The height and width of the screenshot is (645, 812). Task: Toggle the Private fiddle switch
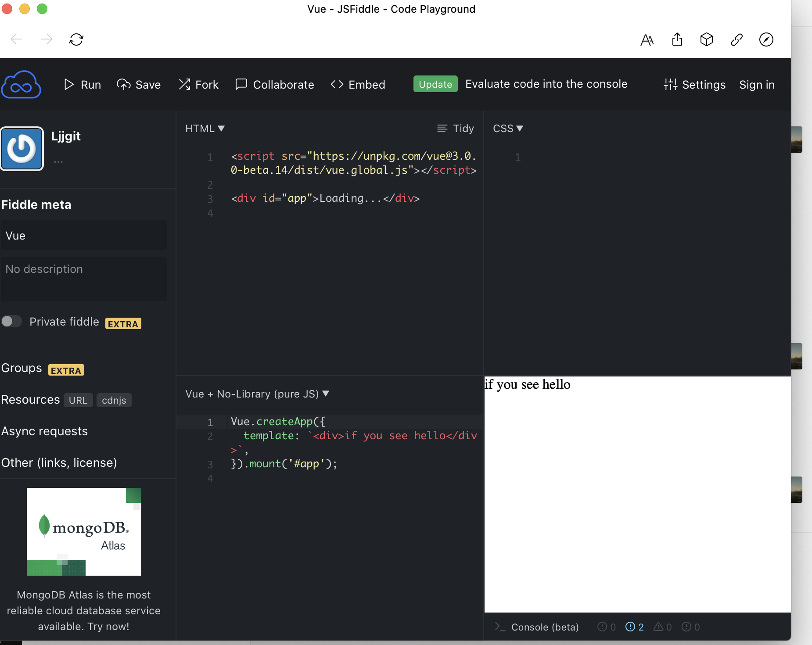coord(11,321)
